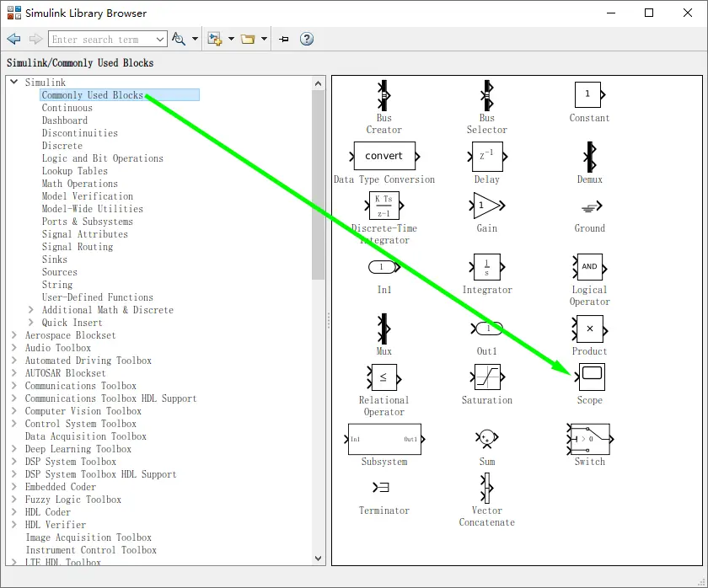
Task: Select the Discrete-Time Integrator block
Action: (384, 206)
